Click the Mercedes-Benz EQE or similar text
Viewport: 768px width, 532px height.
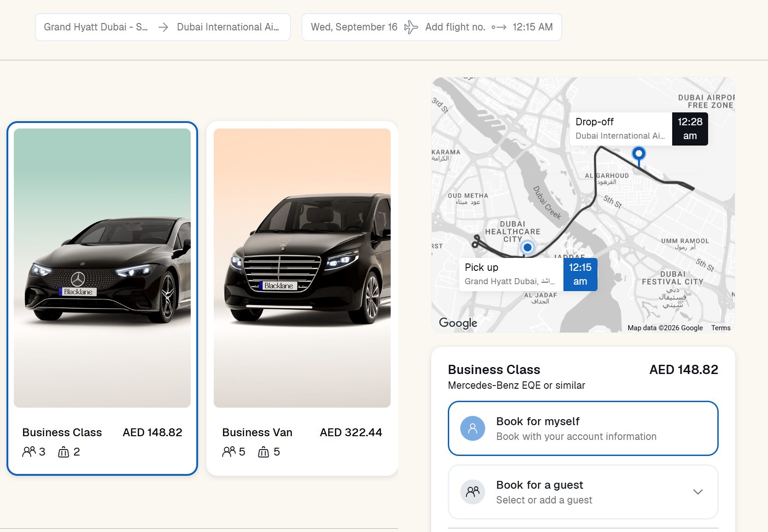[x=516, y=386]
